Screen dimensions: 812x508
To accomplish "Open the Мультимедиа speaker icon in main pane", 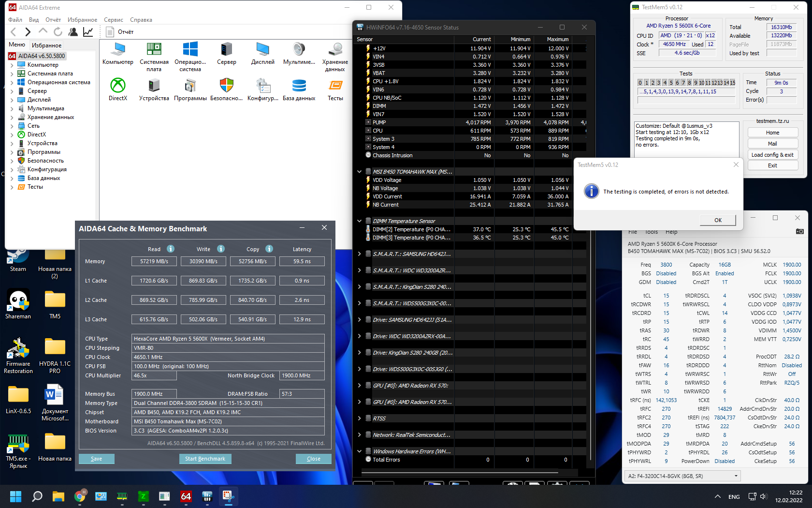I will [x=299, y=54].
